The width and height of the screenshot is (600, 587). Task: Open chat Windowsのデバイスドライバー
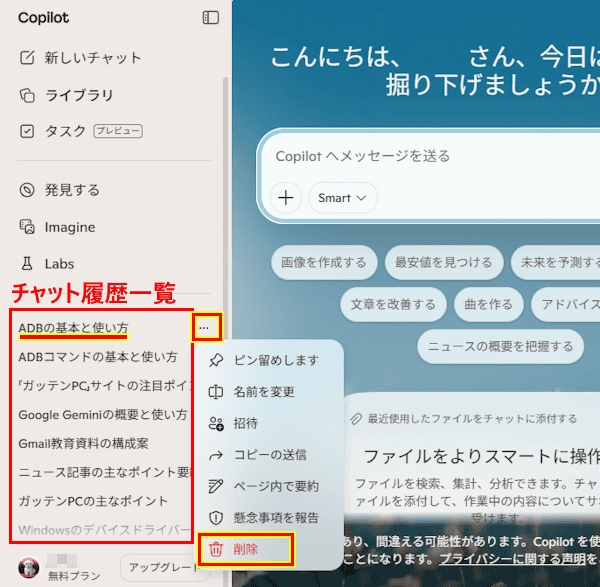coord(103,530)
